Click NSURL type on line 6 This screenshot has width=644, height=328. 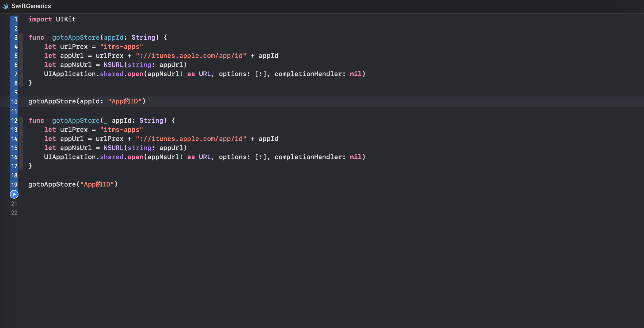point(113,65)
